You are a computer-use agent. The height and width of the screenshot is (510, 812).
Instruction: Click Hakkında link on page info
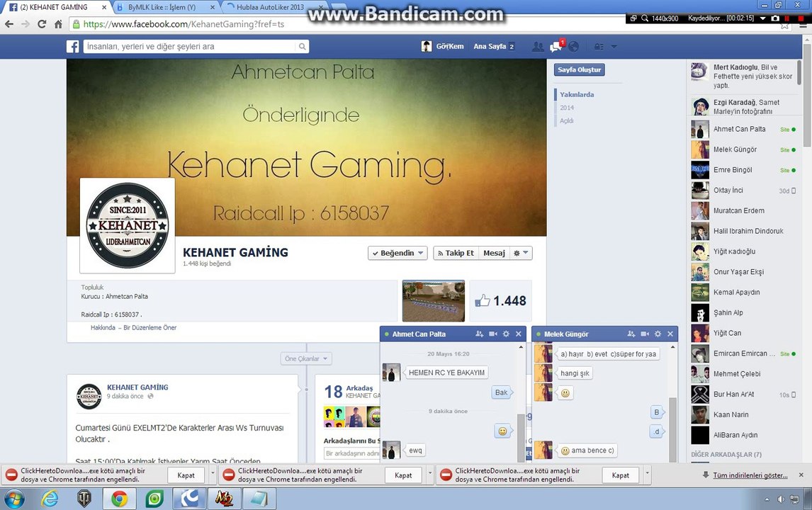pos(103,328)
